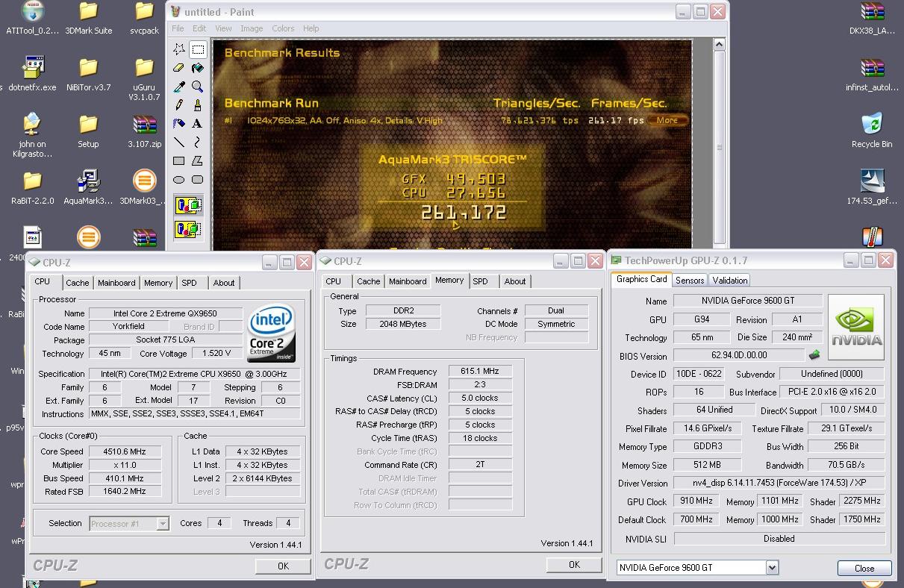Click the BIOS save chip icon in GPU-Z
904x588 pixels.
pos(814,355)
